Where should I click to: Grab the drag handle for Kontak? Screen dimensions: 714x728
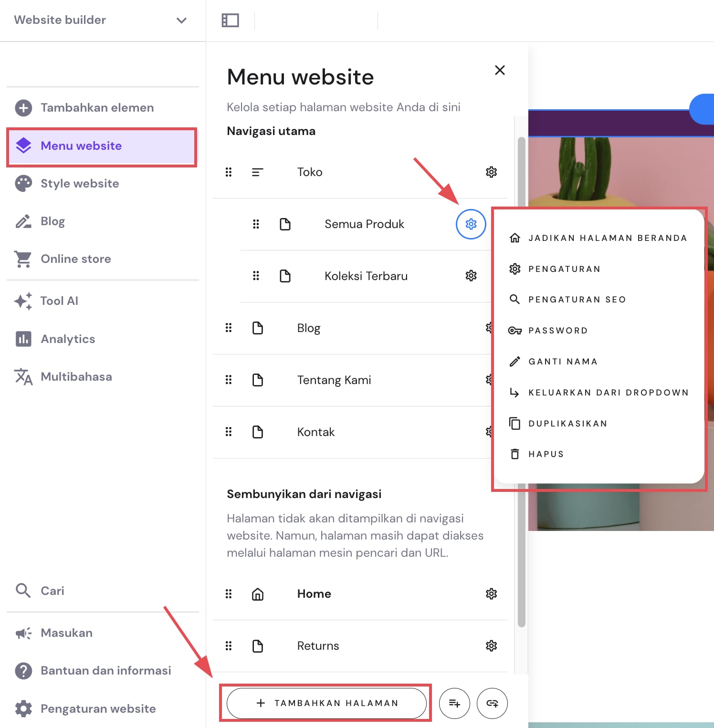pyautogui.click(x=229, y=432)
